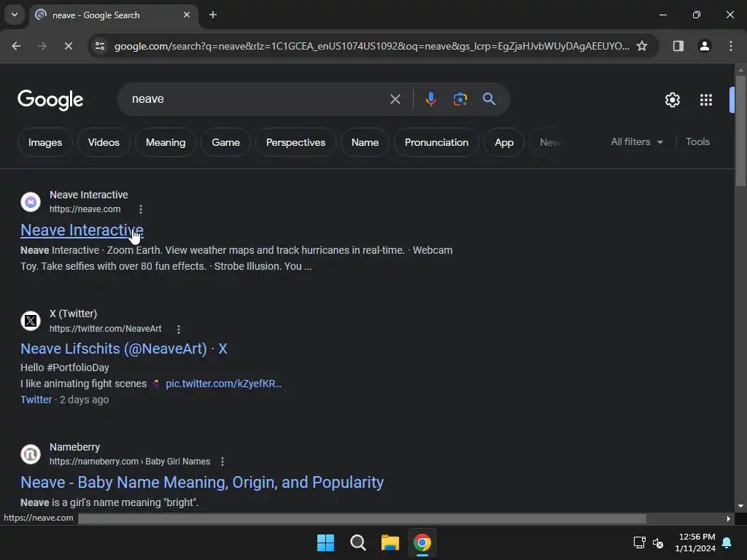Image resolution: width=747 pixels, height=560 pixels.
Task: Open Neave Lifschits (@NeaveArt) X result
Action: click(x=124, y=349)
